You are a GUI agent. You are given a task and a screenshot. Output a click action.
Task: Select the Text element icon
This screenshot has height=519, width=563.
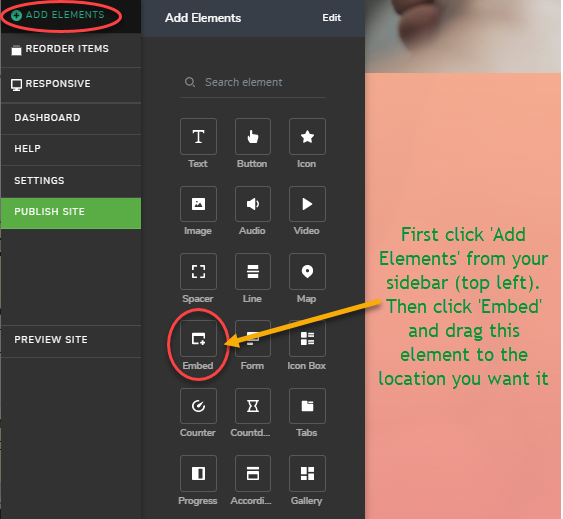[x=198, y=136]
